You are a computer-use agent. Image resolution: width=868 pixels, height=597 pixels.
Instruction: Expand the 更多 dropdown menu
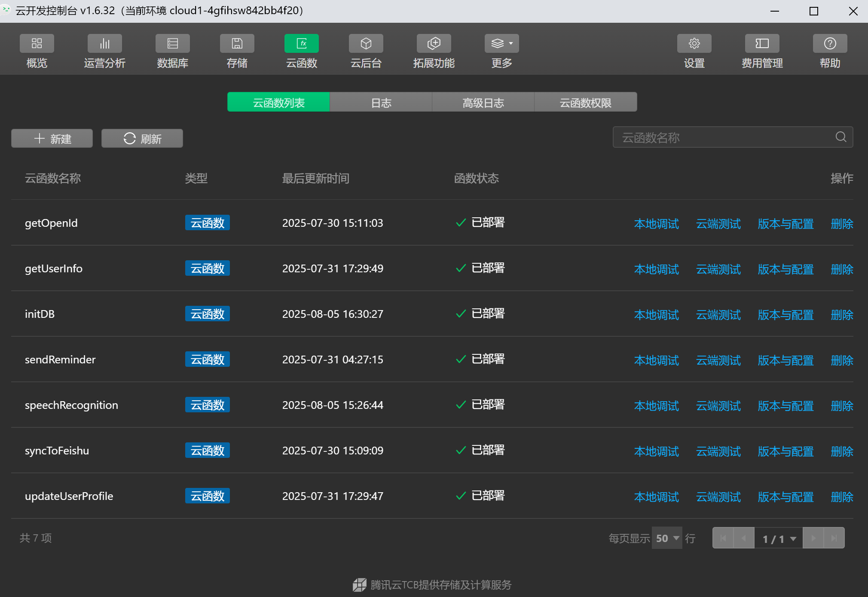[501, 43]
